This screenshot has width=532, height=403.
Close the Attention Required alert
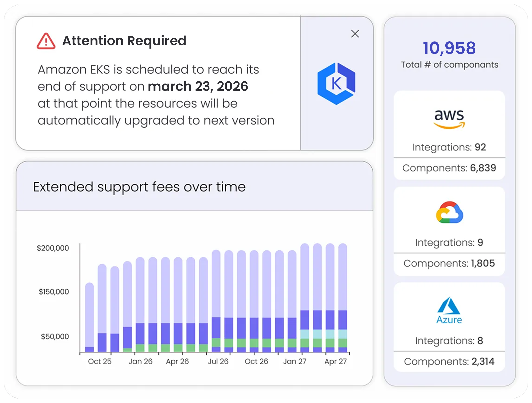click(355, 34)
